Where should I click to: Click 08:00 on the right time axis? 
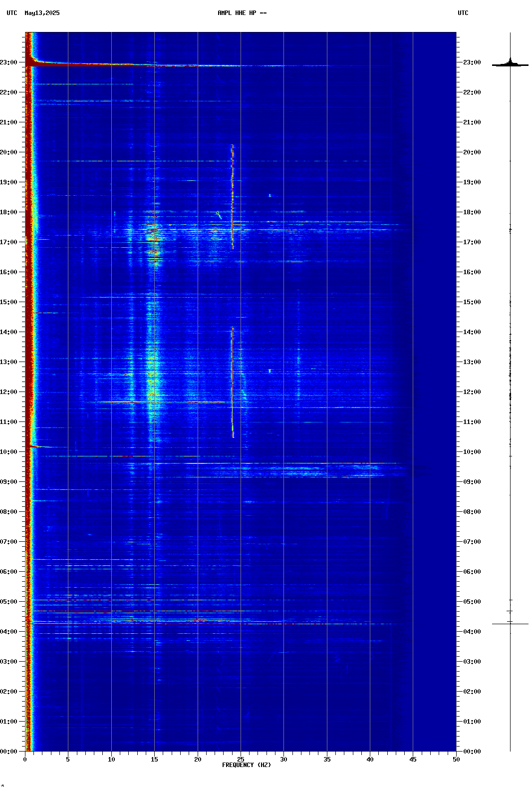[472, 512]
